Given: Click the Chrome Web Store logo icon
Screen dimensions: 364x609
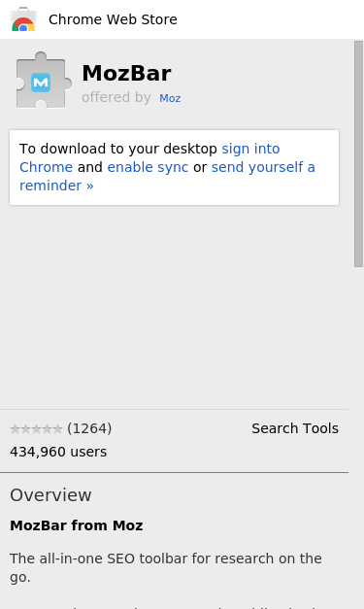Looking at the screenshot, I should pos(23,19).
